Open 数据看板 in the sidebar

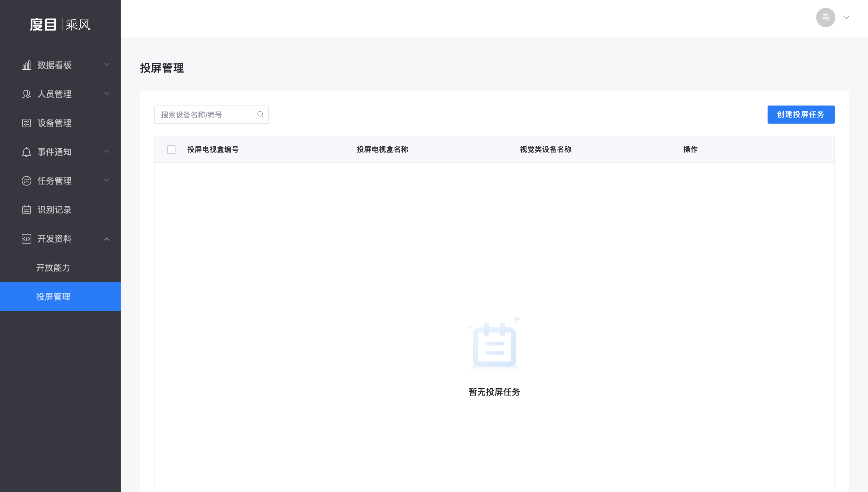click(60, 65)
